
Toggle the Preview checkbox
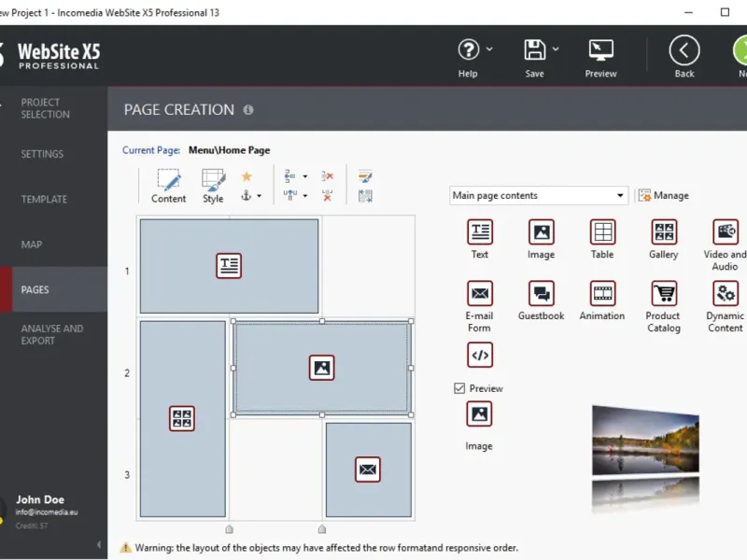click(x=459, y=388)
